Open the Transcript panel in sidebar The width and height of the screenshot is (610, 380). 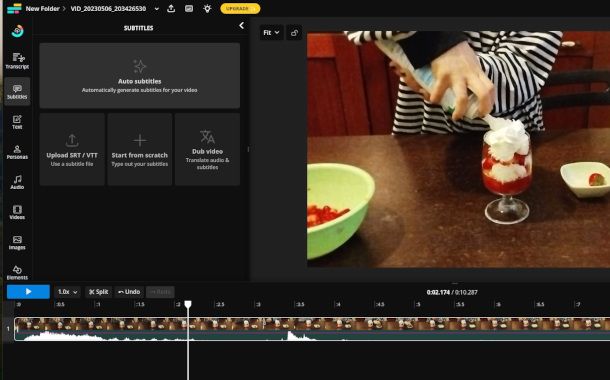[x=17, y=61]
